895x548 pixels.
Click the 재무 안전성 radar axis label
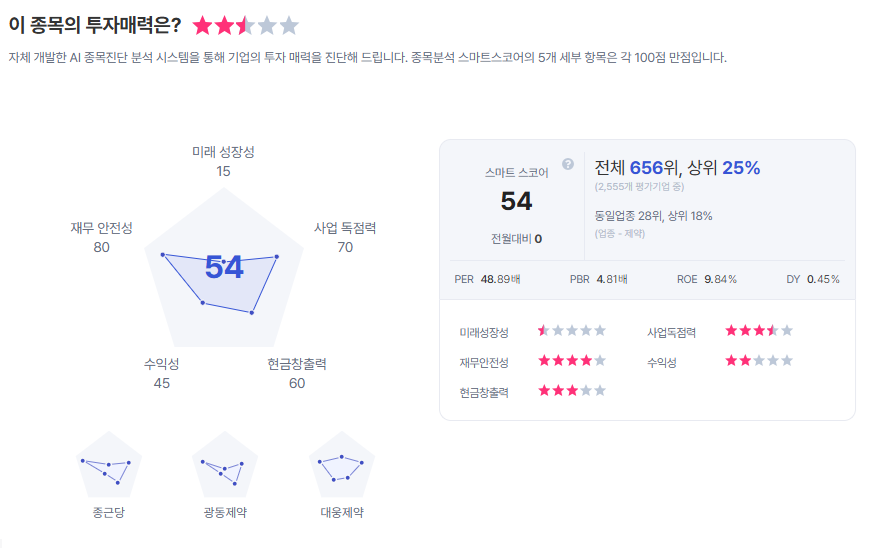tap(101, 228)
